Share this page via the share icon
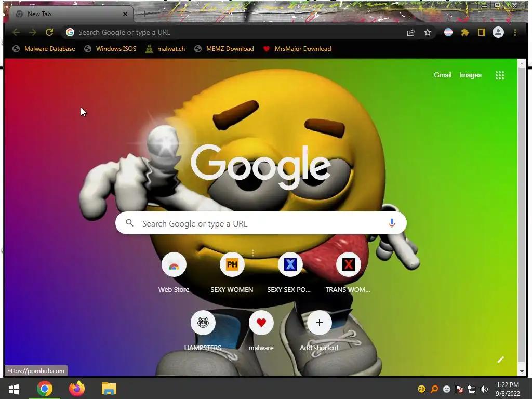 coord(411,32)
